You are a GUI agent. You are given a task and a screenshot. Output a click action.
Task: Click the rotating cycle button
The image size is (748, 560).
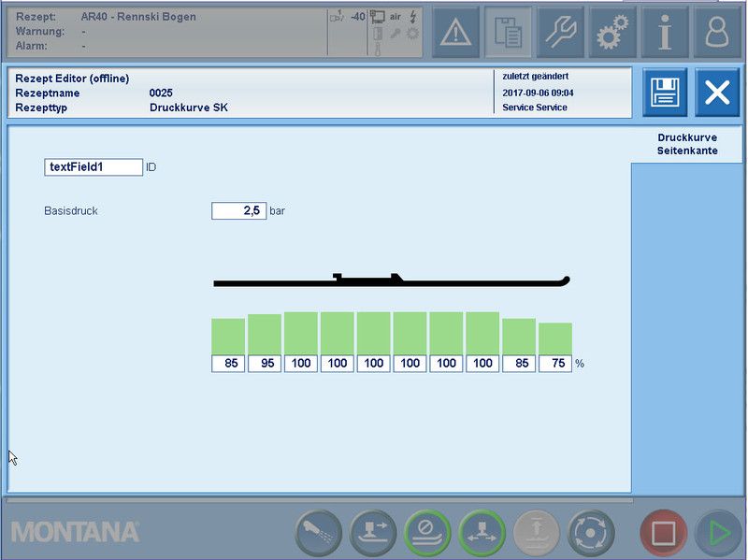(591, 534)
